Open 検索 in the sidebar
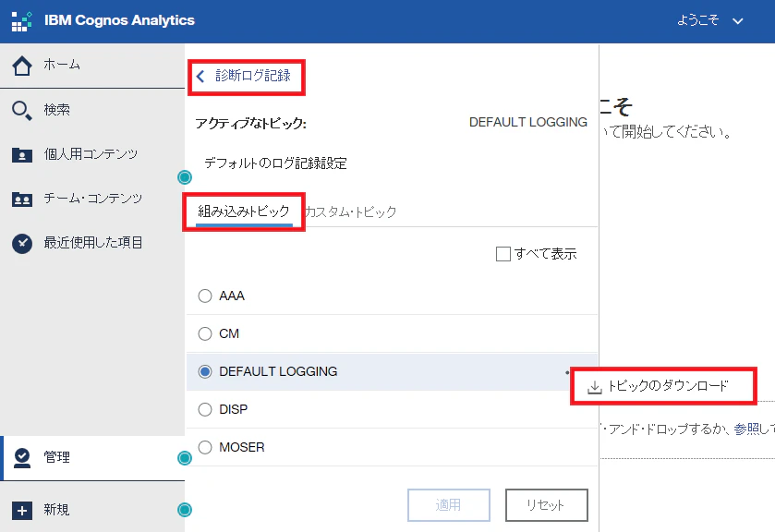This screenshot has width=775, height=532. click(92, 110)
